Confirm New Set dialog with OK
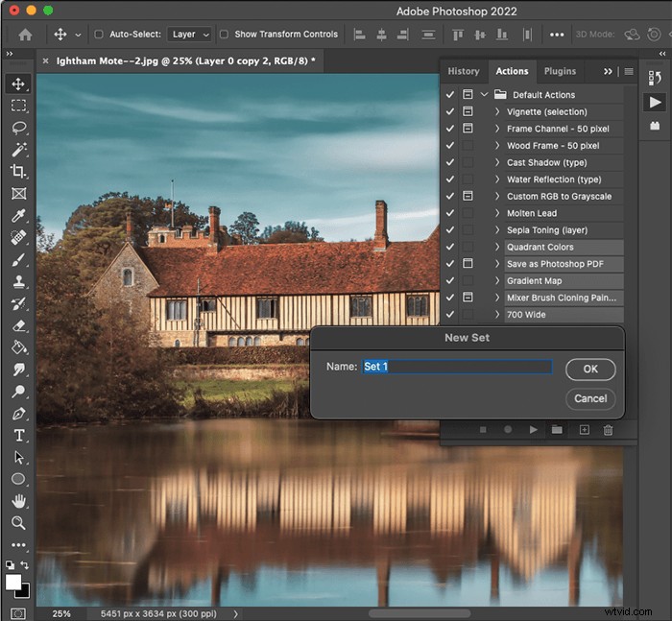Viewport: 672px width, 621px height. tap(590, 369)
